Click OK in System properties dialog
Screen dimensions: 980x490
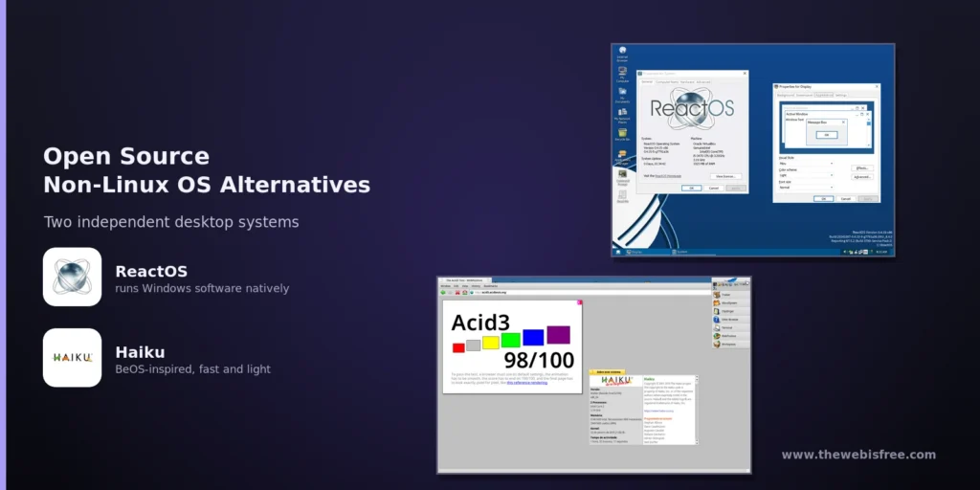691,189
